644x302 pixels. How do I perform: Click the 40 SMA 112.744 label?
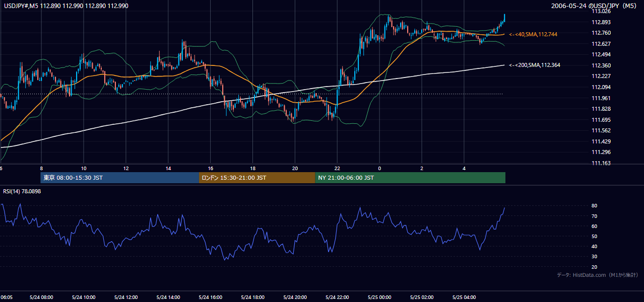(533, 34)
